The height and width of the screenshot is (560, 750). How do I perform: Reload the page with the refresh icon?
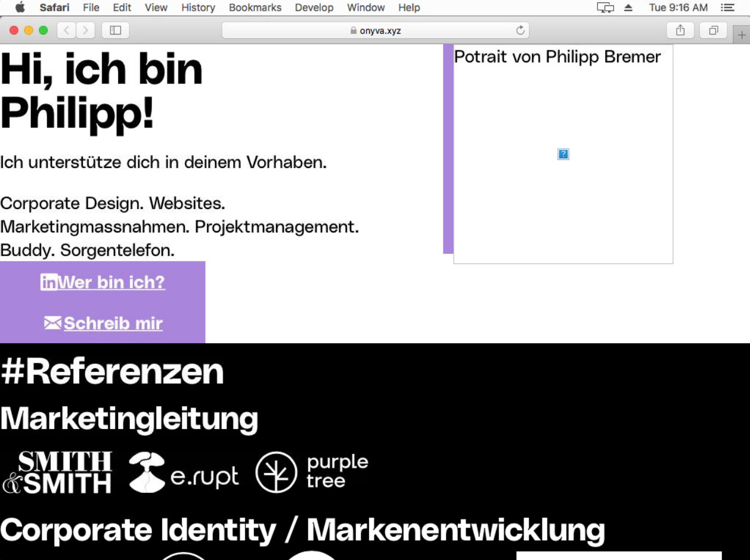coord(520,30)
